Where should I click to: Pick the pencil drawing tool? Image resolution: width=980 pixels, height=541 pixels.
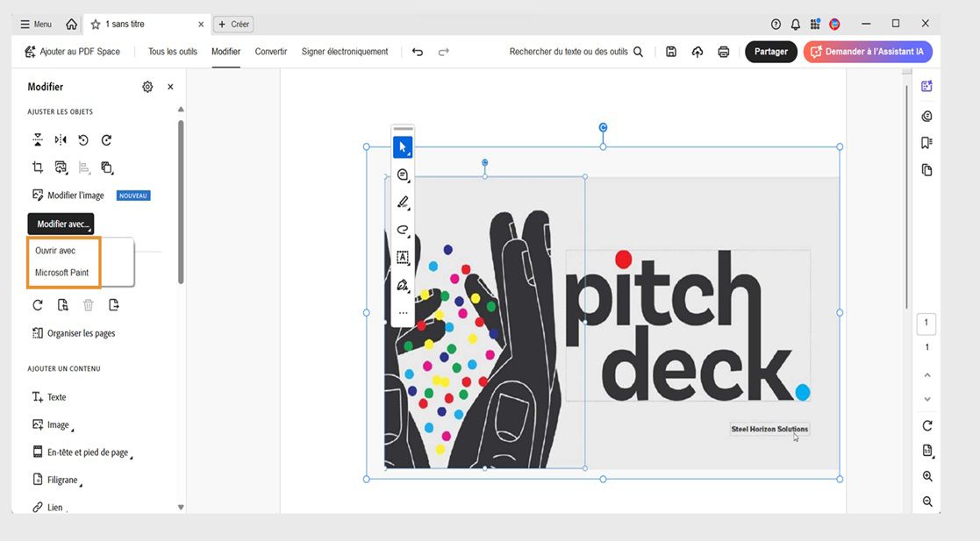(403, 202)
